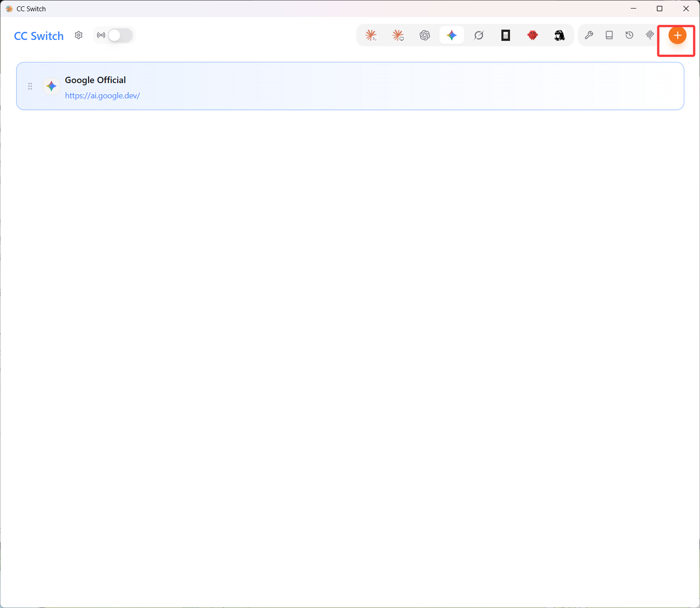
Task: Maximize the CC Switch window
Action: pyautogui.click(x=660, y=9)
